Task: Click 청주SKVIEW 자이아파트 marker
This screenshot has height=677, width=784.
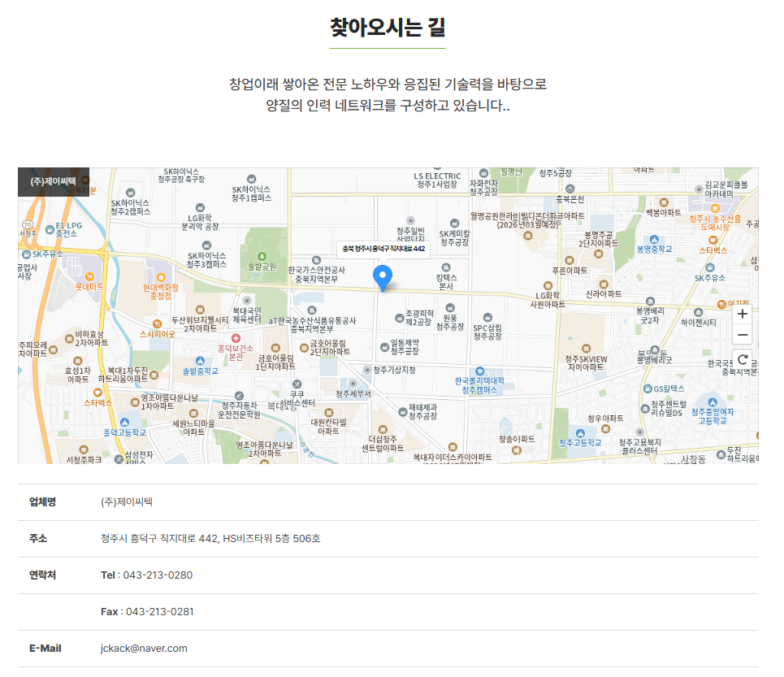Action: pyautogui.click(x=586, y=349)
